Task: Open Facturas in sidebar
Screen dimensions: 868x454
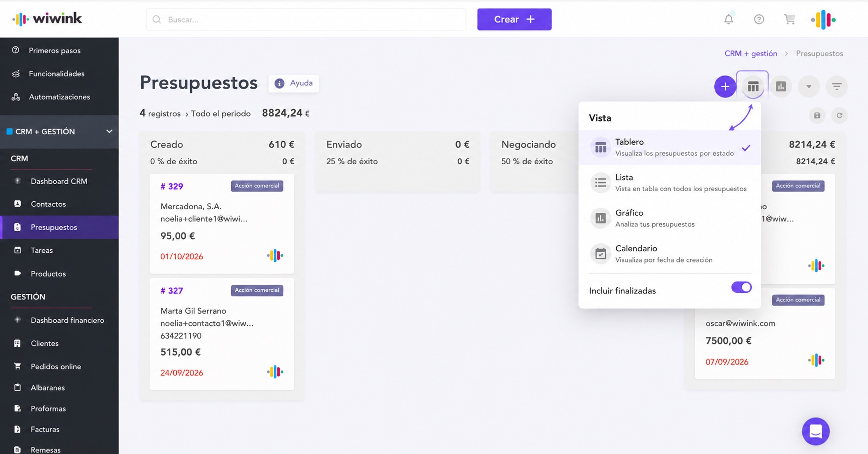Action: click(x=59, y=429)
